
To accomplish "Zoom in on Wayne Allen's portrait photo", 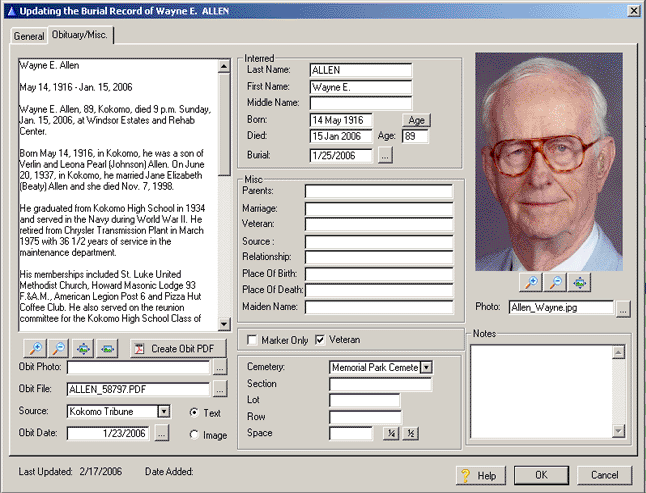I will pyautogui.click(x=531, y=283).
